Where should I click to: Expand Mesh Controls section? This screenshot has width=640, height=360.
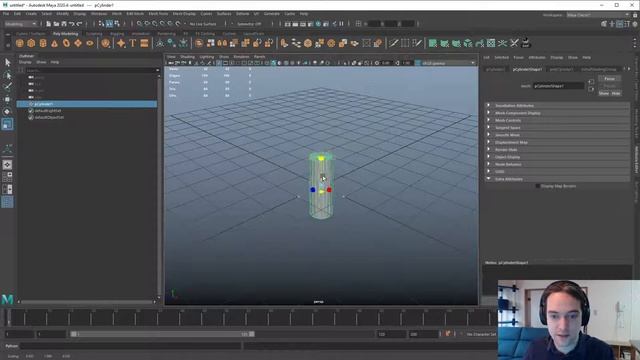click(x=557, y=120)
